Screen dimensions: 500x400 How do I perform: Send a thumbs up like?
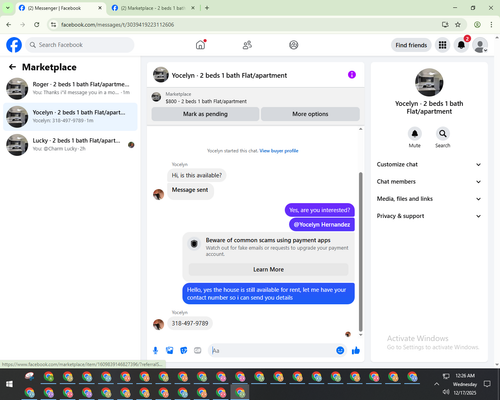(x=356, y=350)
